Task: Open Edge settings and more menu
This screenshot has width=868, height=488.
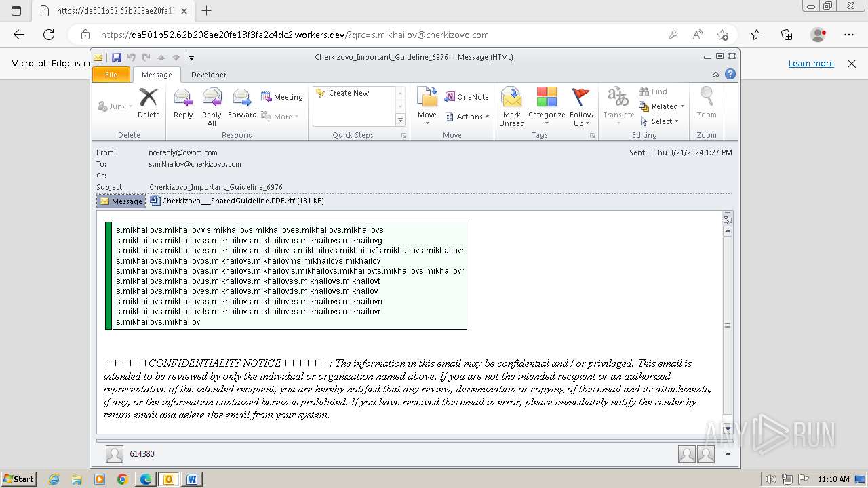Action: point(849,35)
